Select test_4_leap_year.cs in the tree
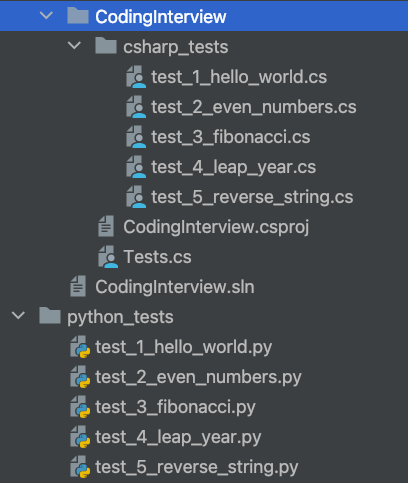The width and height of the screenshot is (408, 483). [x=233, y=167]
